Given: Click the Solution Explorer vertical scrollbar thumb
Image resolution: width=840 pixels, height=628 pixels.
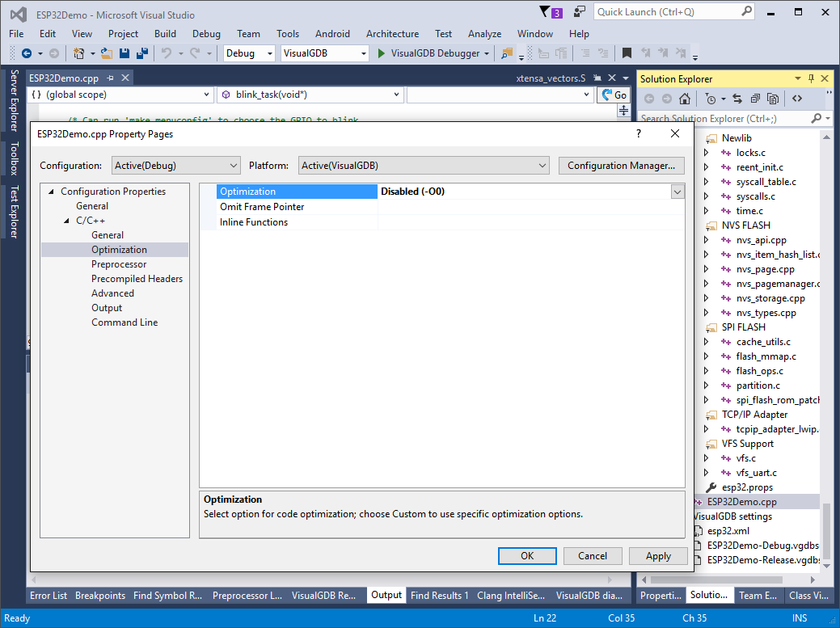Looking at the screenshot, I should pyautogui.click(x=826, y=530).
